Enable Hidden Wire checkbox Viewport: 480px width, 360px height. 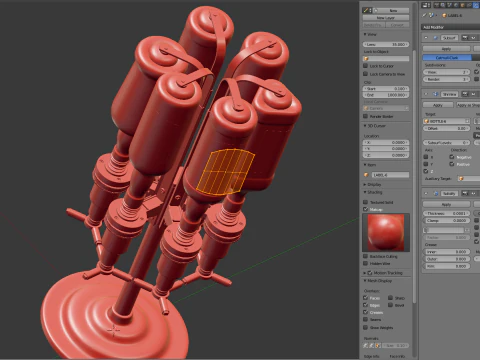[365, 263]
